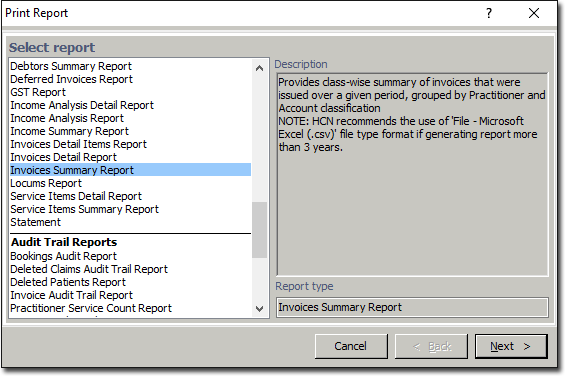Select Debtors Summary Report
The image size is (565, 376).
tap(71, 66)
